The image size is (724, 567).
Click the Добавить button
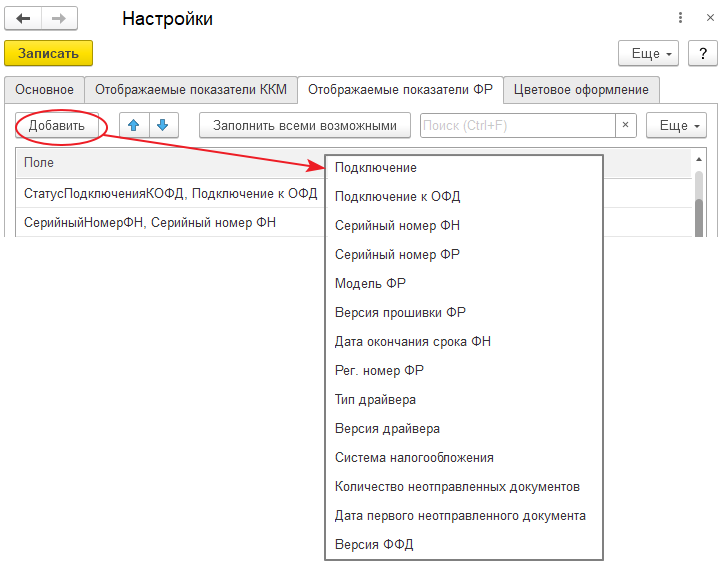(57, 125)
